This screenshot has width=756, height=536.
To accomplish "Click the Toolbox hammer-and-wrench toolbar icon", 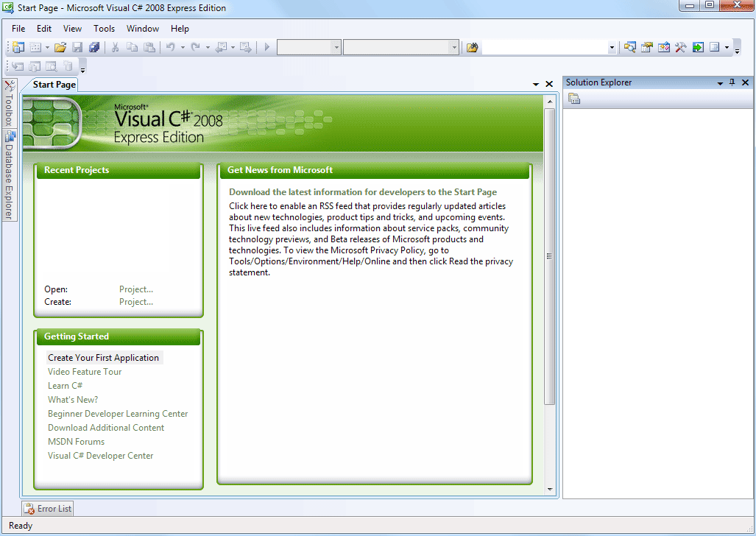I will (681, 47).
